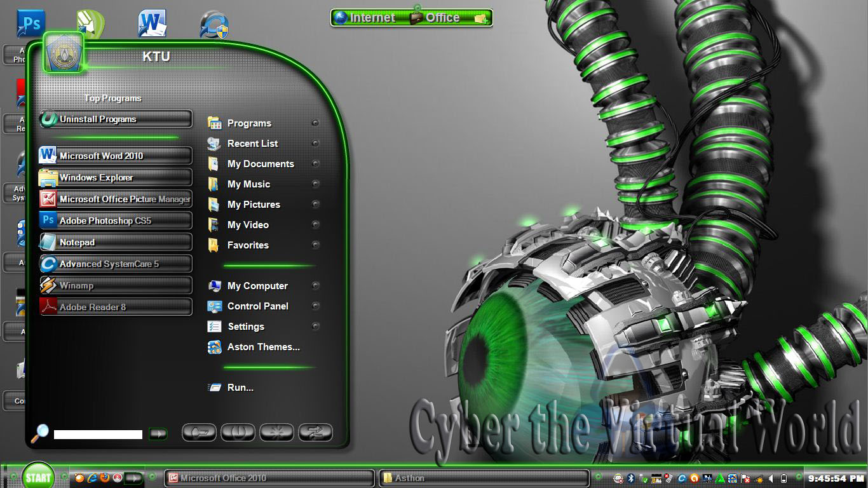The width and height of the screenshot is (868, 488).
Task: Open the Word desktop shortcut icon
Action: (x=153, y=24)
